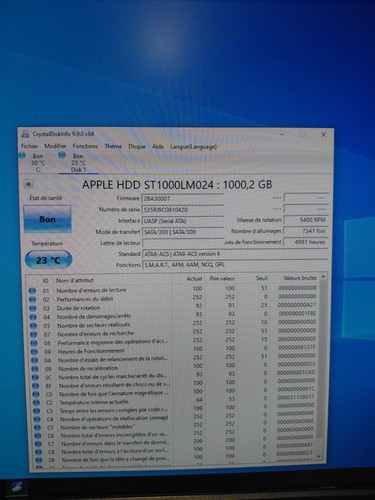Click the transfer mode field SATA/300
Image resolution: width=375 pixels, height=500 pixels.
[x=183, y=232]
